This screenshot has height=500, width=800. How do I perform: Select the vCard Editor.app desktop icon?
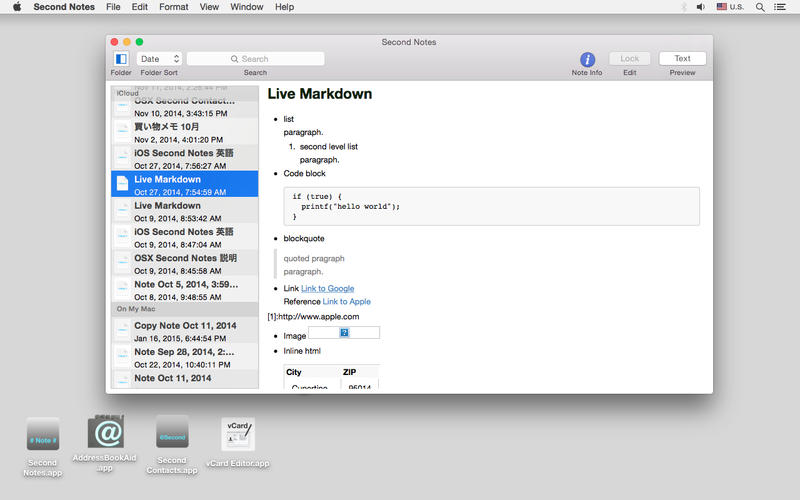pos(238,434)
